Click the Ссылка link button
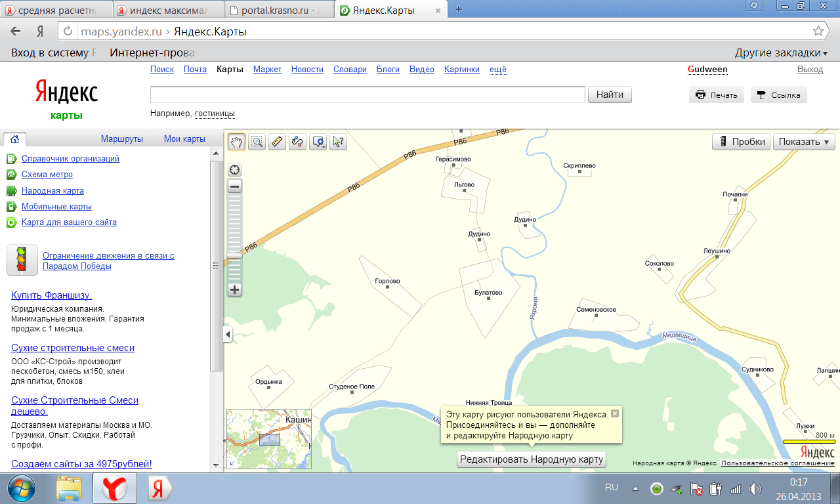 (778, 94)
